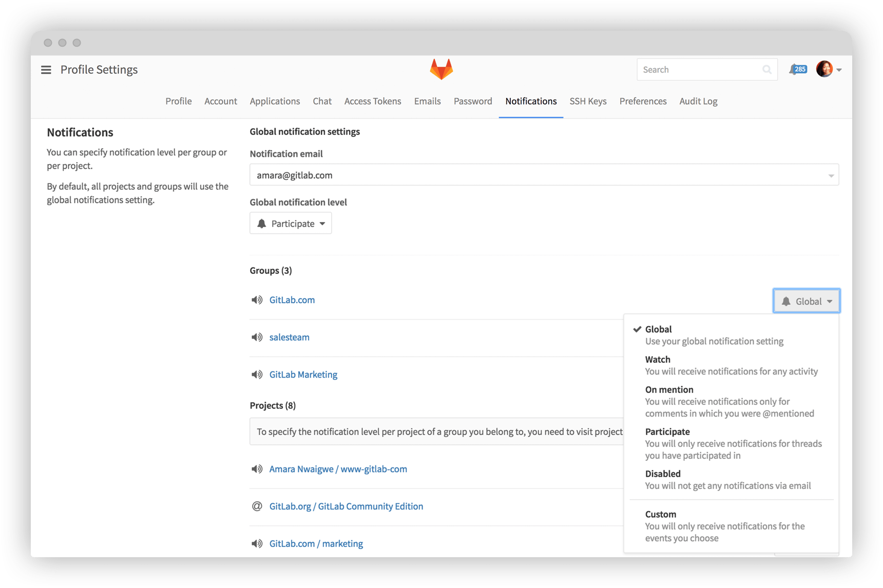Viewport: 883px width, 588px height.
Task: Click speaker icon next to GitLab Marketing
Action: tap(257, 375)
